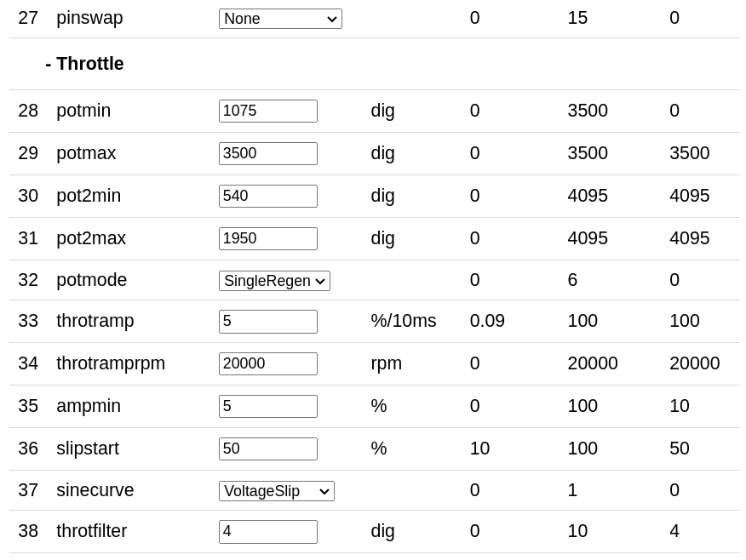Click the pinswap parameter name
This screenshot has width=746, height=560.
pos(89,18)
